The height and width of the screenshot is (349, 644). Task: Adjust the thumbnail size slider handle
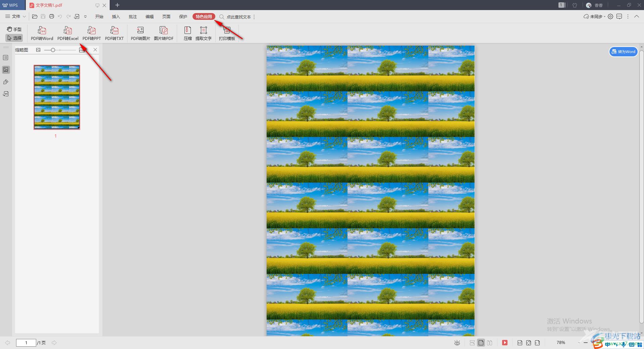click(53, 50)
